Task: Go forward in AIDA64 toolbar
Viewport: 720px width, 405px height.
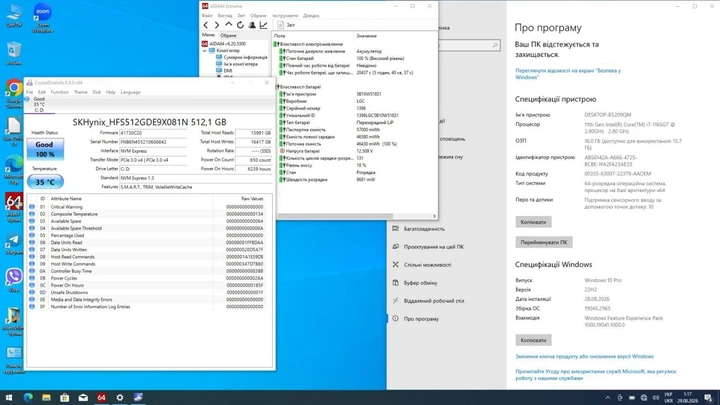Action: pos(217,25)
